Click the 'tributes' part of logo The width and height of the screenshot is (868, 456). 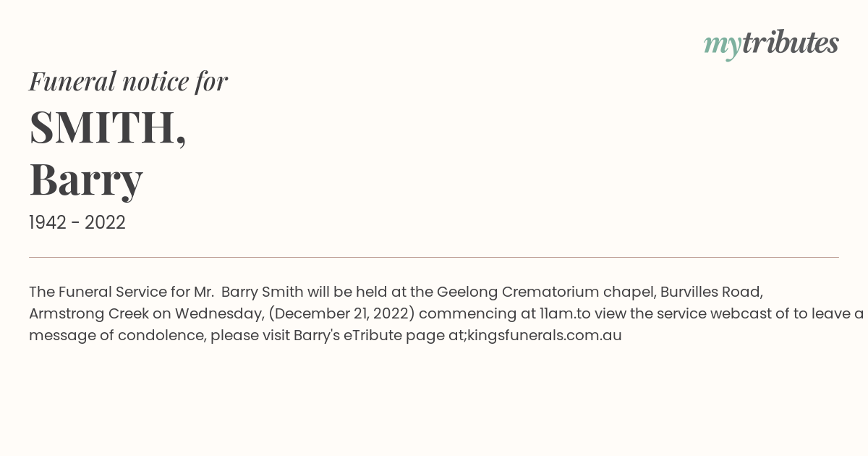tap(790, 42)
